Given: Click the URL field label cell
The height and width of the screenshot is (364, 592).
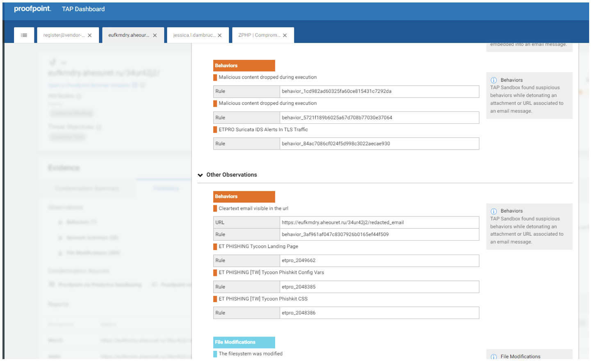Looking at the screenshot, I should point(246,223).
